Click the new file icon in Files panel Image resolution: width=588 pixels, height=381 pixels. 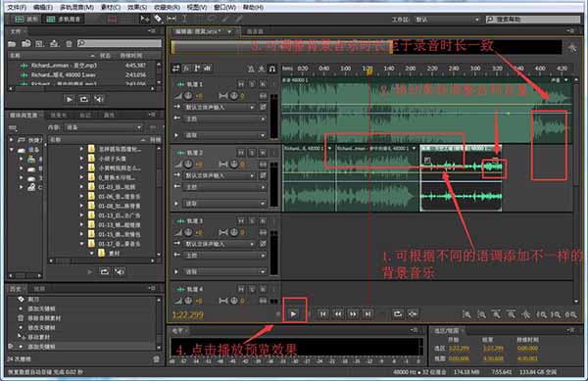pos(40,44)
